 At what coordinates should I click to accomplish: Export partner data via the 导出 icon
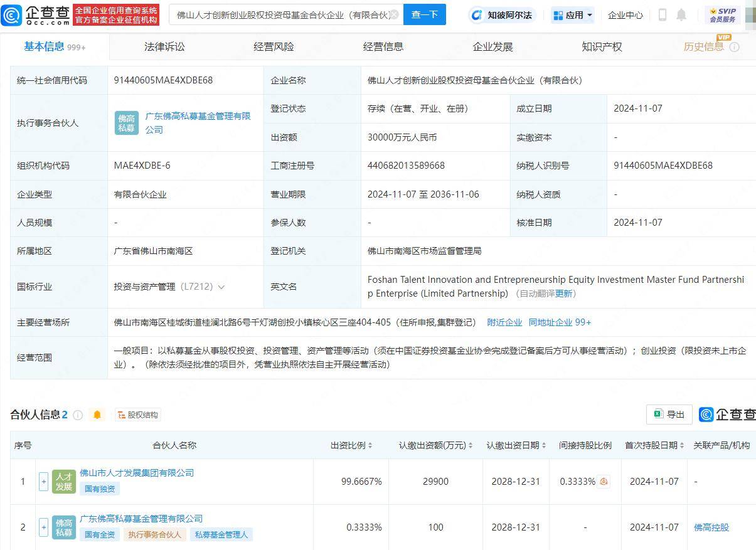[x=669, y=415]
